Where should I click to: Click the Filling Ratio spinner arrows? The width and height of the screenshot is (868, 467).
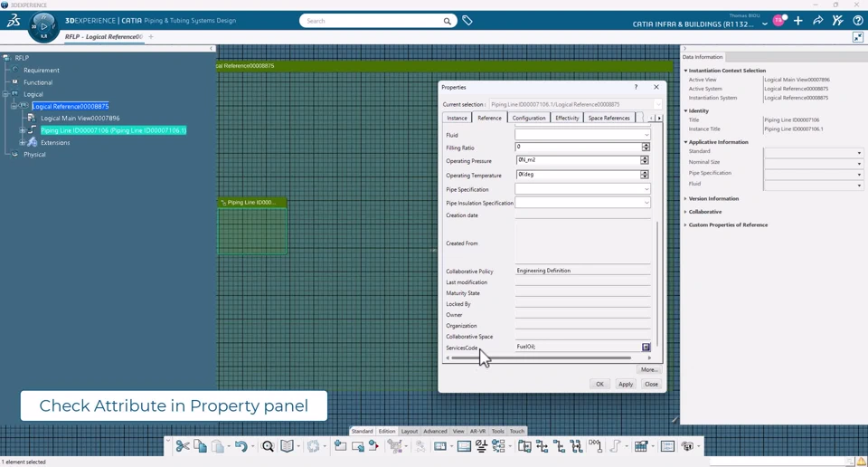coord(646,147)
